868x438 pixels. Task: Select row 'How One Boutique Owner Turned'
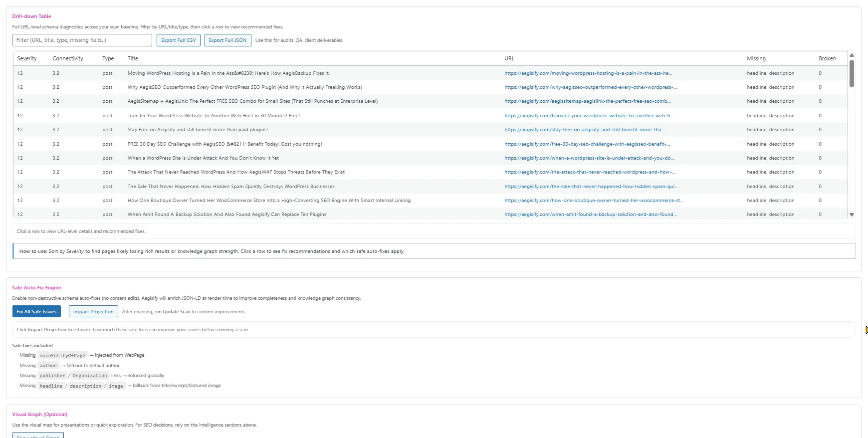[x=430, y=200]
